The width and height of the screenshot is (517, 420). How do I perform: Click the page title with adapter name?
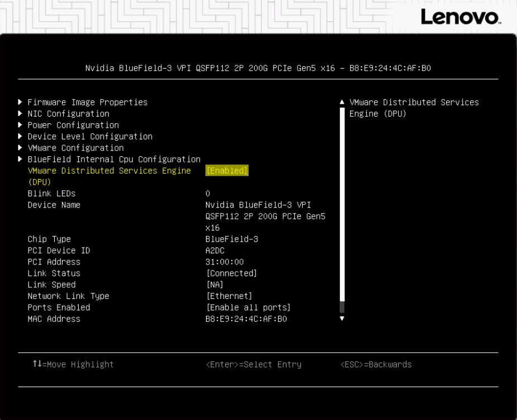[x=258, y=68]
